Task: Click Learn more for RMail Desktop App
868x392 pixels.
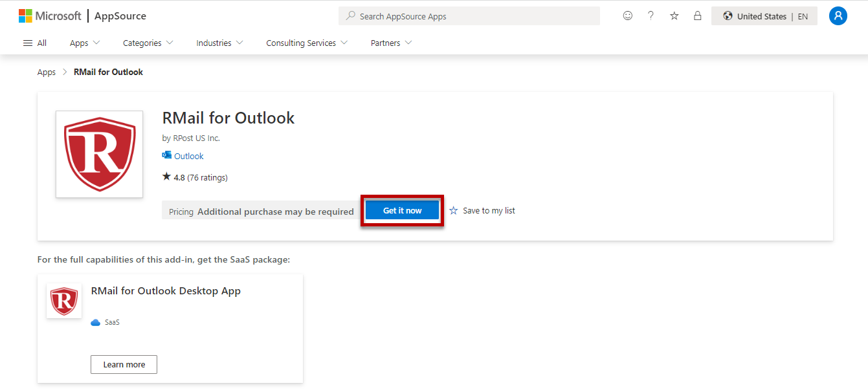Action: tap(124, 364)
